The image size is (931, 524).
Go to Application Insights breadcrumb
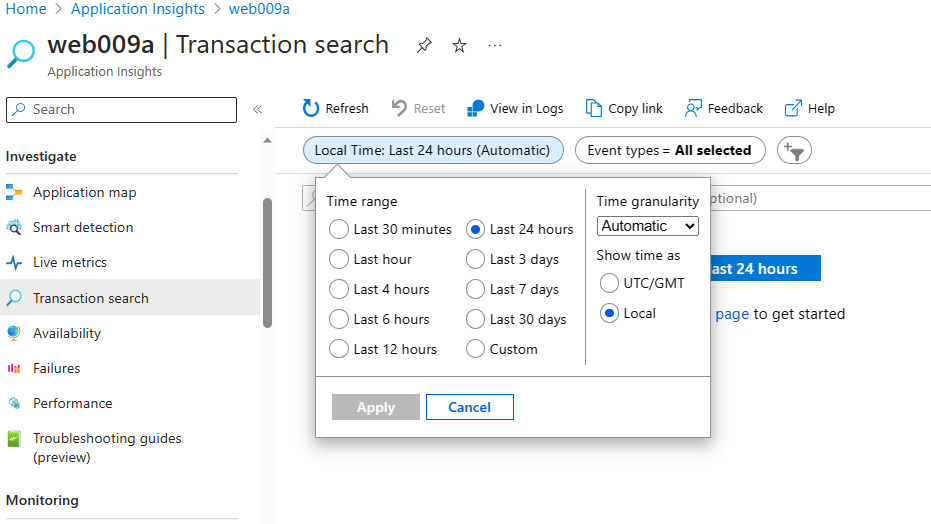(x=138, y=9)
